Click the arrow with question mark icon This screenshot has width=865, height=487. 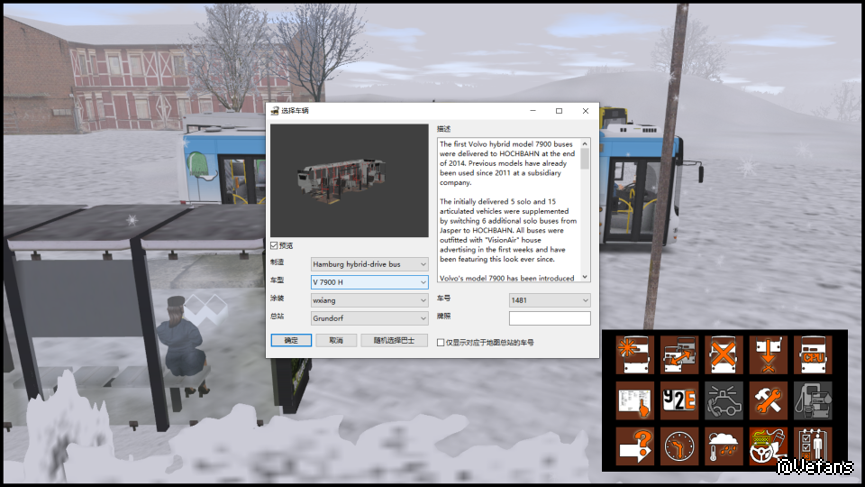(634, 445)
